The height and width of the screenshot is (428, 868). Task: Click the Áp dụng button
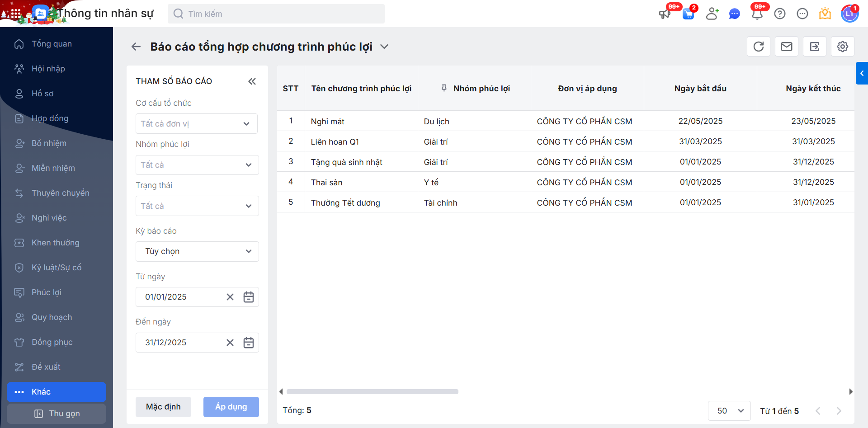coord(231,407)
